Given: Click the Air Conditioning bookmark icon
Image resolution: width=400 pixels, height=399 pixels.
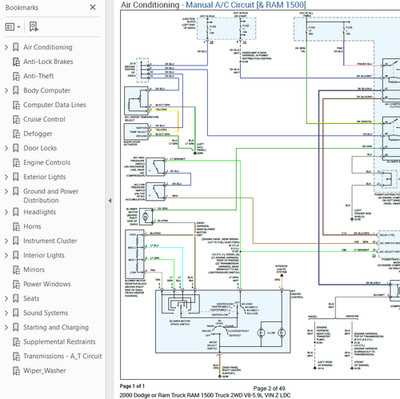Looking at the screenshot, I should (16, 47).
